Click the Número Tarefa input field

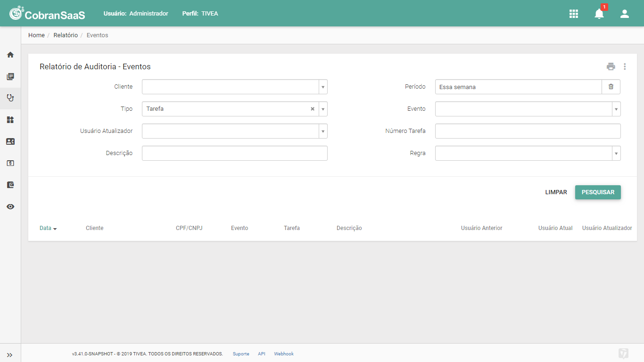tap(528, 131)
